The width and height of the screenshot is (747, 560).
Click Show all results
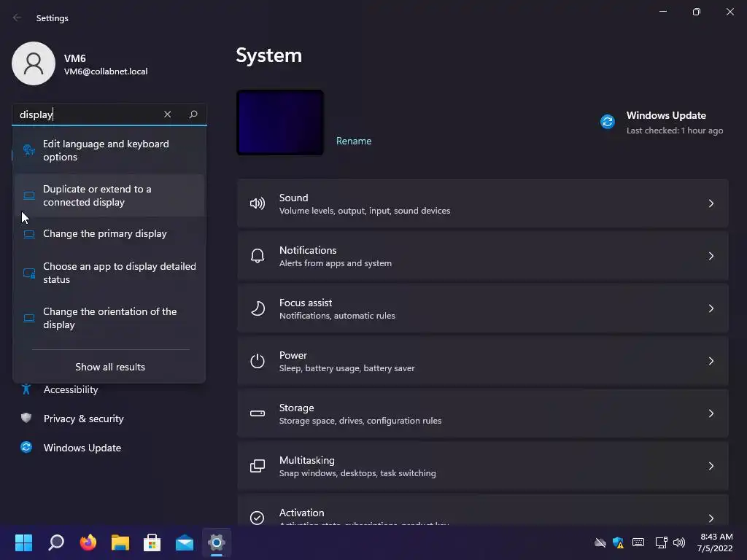point(110,367)
